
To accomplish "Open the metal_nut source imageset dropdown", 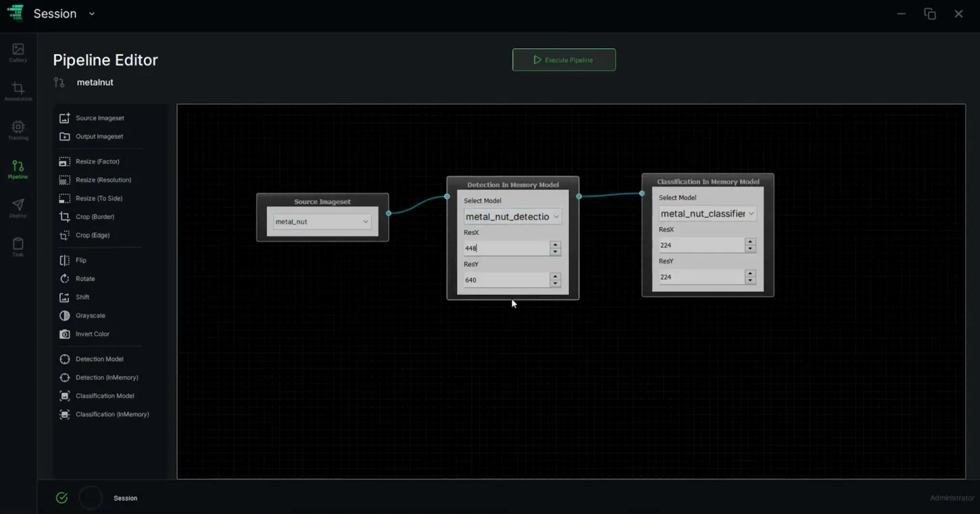I will click(322, 222).
